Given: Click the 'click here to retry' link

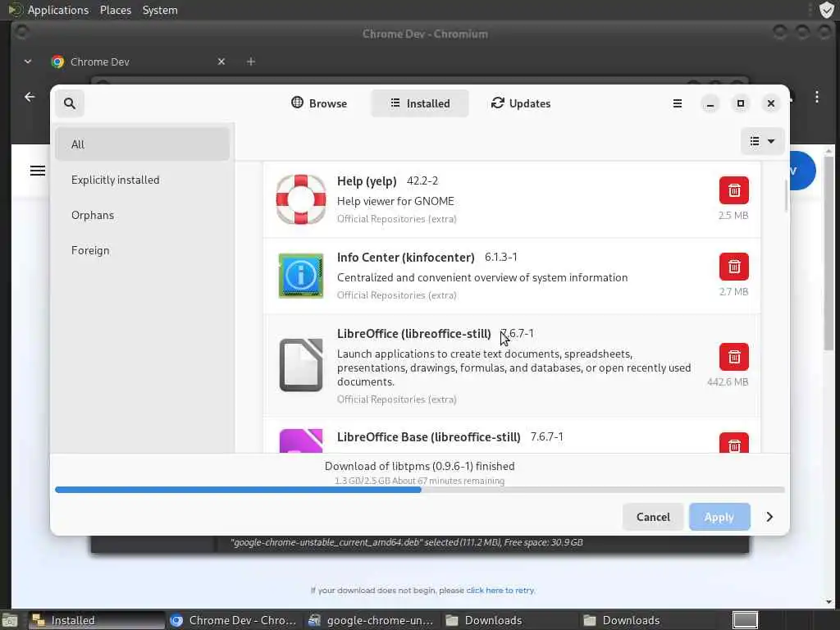Looking at the screenshot, I should (x=500, y=591).
